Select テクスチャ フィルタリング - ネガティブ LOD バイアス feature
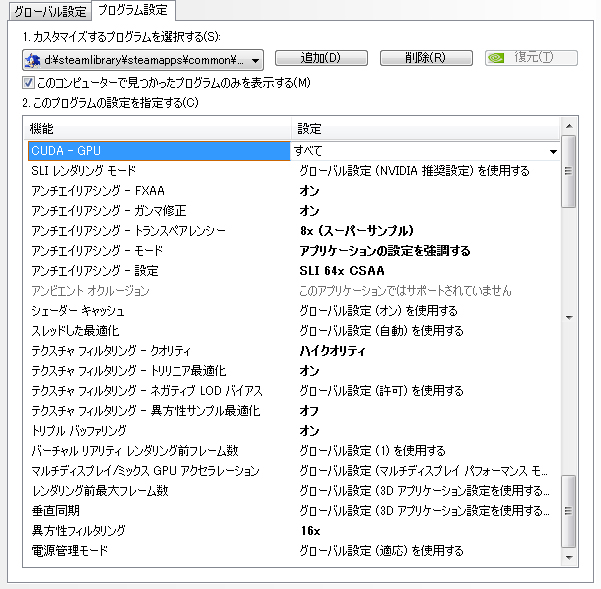Viewport: 601px width, 589px height. tap(147, 391)
